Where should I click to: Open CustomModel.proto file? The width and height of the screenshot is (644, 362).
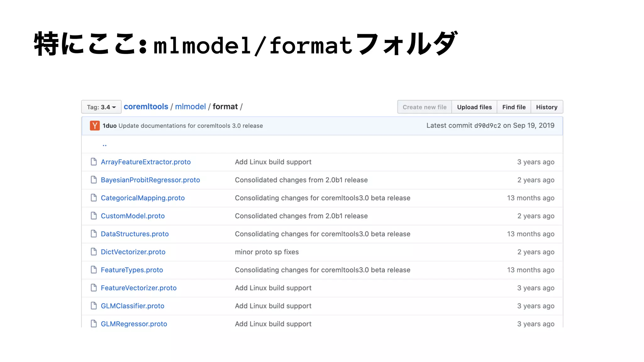pyautogui.click(x=133, y=216)
